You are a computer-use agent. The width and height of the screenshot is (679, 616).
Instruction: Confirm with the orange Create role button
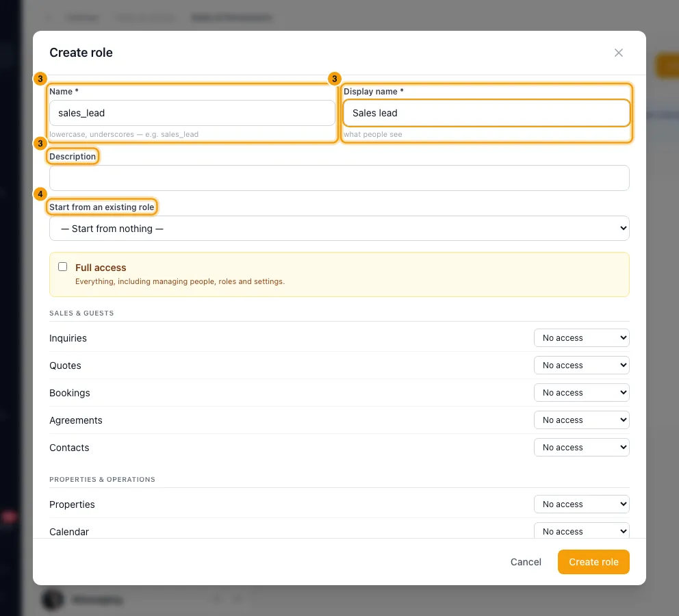(x=593, y=562)
